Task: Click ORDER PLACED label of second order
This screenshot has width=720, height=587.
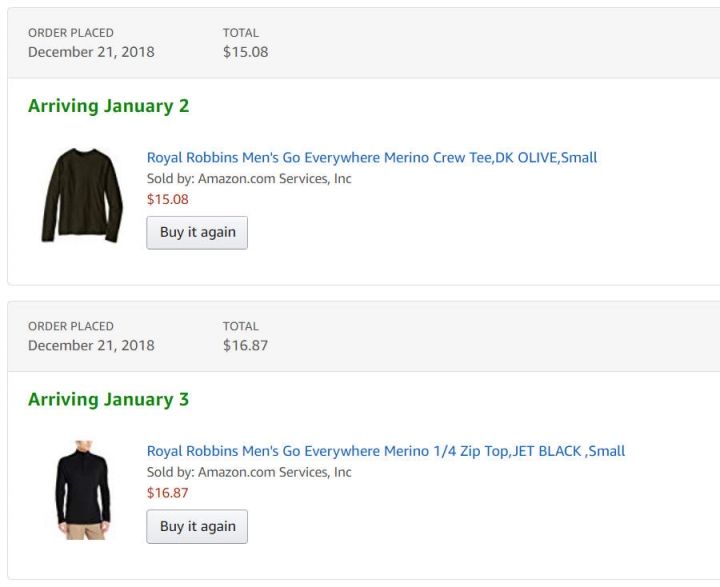Action: tap(70, 326)
